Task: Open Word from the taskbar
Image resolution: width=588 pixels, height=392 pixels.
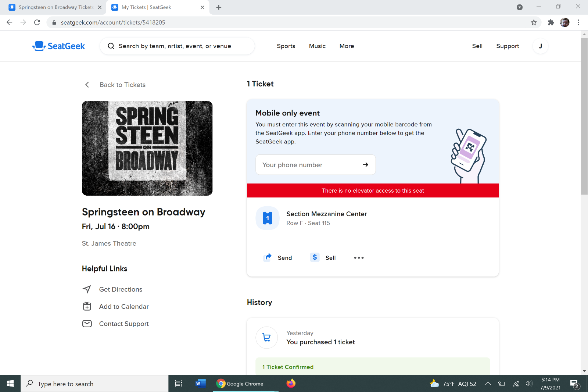Action: coord(200,384)
